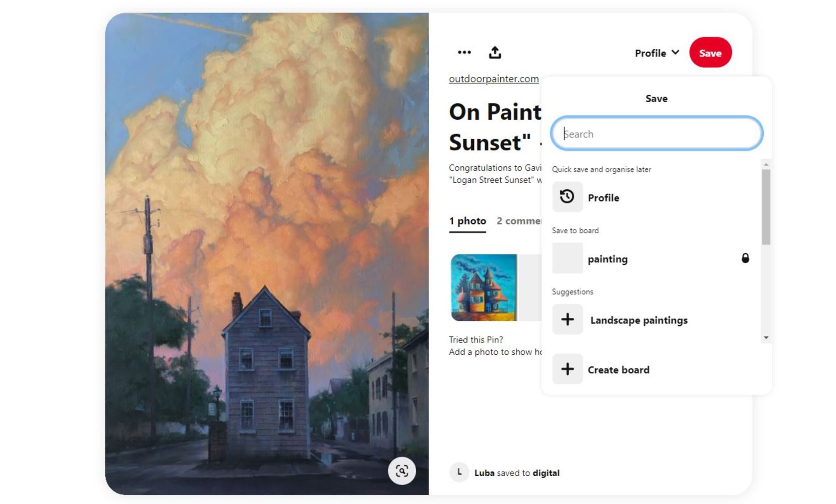Viewport: 836px width, 504px height.
Task: Open the three-dot more options menu
Action: tap(465, 53)
